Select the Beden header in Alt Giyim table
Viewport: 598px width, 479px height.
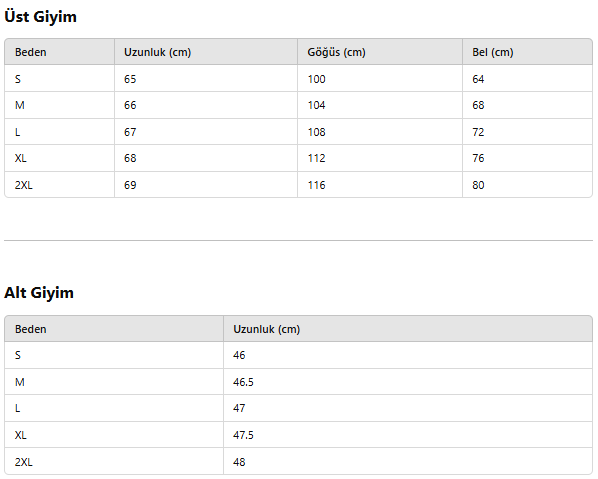pos(31,329)
